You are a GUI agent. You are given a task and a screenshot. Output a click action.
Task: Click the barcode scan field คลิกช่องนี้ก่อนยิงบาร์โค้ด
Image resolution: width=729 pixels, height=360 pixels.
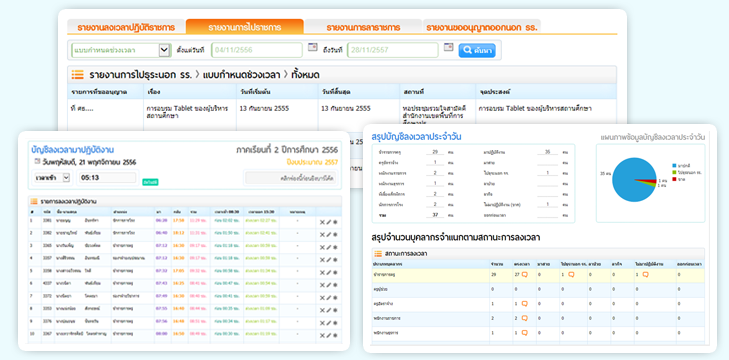290,178
